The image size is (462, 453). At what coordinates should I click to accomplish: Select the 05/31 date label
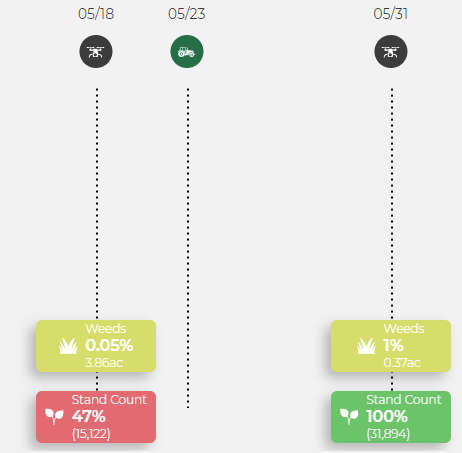tap(391, 14)
